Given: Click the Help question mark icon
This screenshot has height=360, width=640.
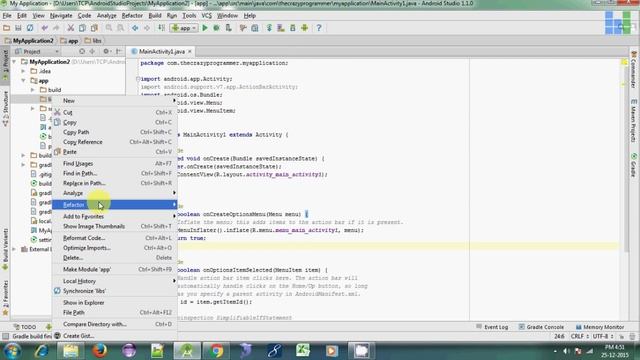Looking at the screenshot, I should [319, 28].
